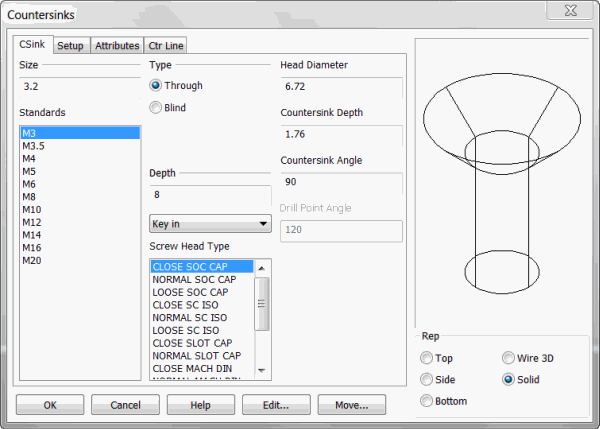Click the OK button
600x429 pixels.
pos(50,405)
